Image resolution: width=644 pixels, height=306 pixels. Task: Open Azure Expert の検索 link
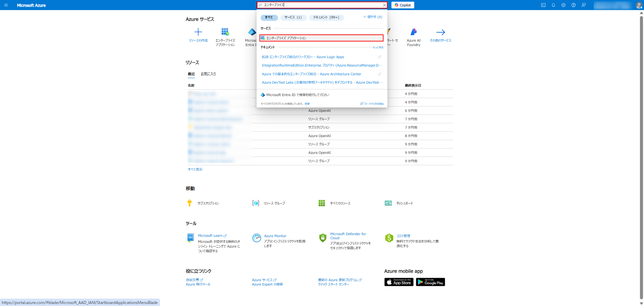click(267, 285)
